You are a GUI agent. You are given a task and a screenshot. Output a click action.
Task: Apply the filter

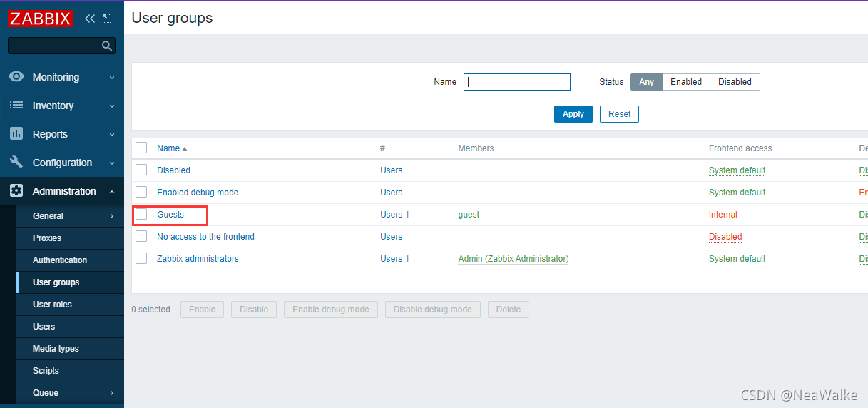tap(573, 114)
